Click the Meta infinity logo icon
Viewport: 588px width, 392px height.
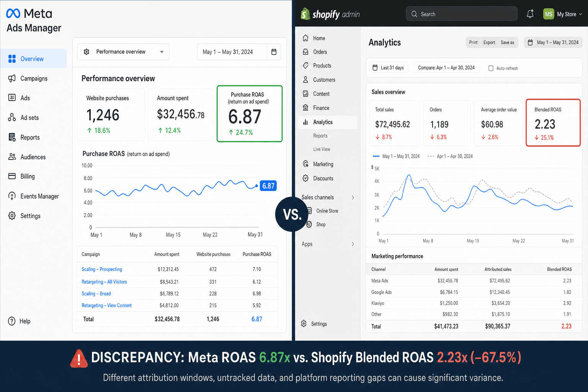(13, 14)
